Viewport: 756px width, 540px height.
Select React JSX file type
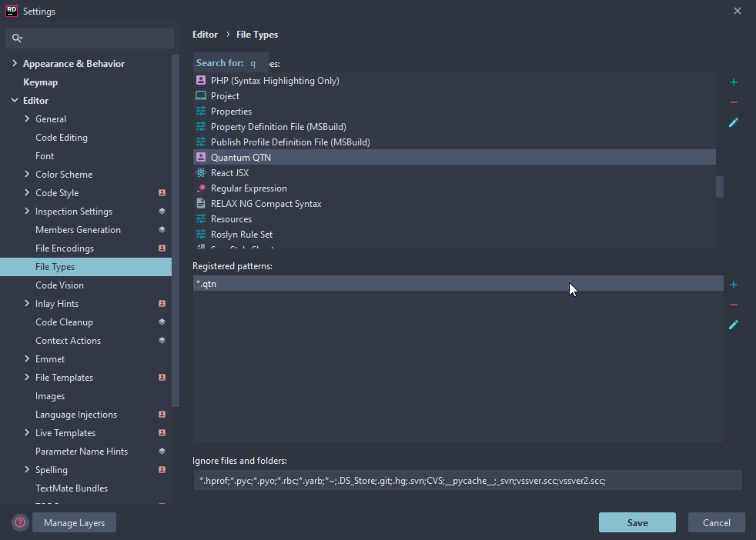click(x=229, y=173)
